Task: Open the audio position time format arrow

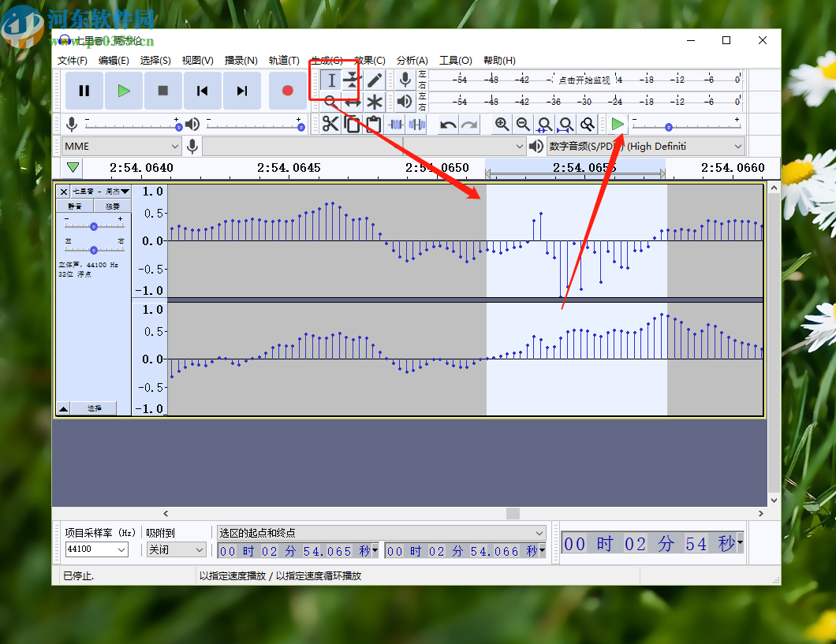Action: (740, 542)
